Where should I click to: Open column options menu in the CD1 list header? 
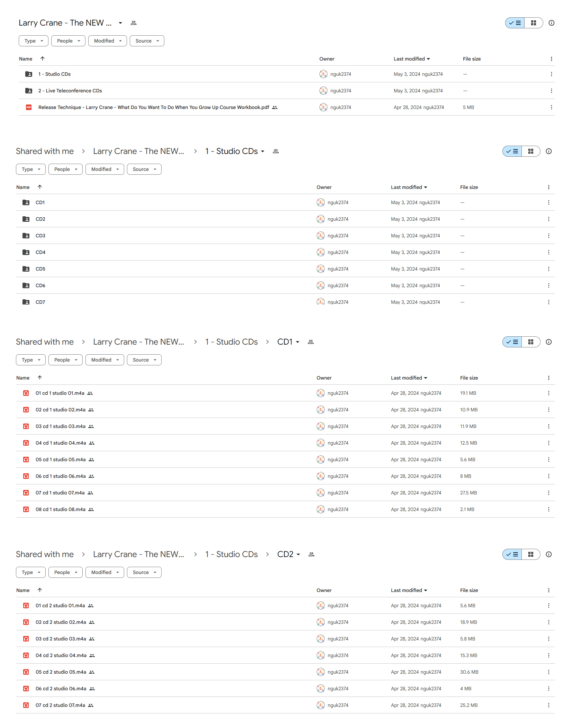(x=548, y=378)
